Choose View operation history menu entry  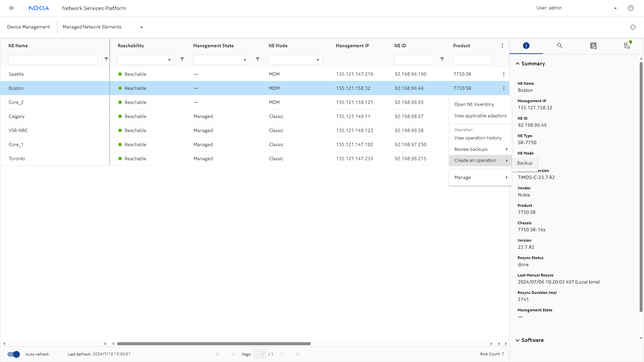(478, 138)
